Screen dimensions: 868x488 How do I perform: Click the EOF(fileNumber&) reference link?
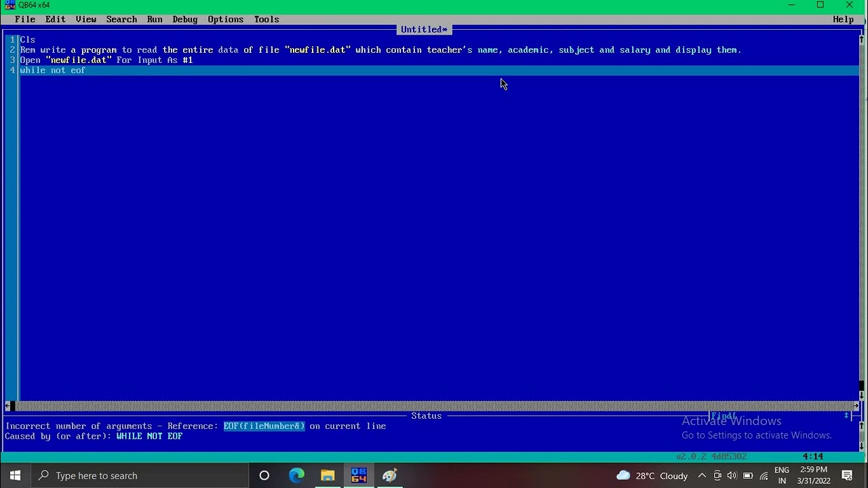click(264, 426)
